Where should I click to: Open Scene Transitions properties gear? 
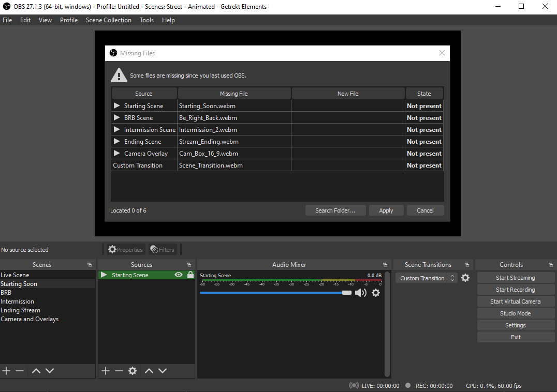(465, 278)
